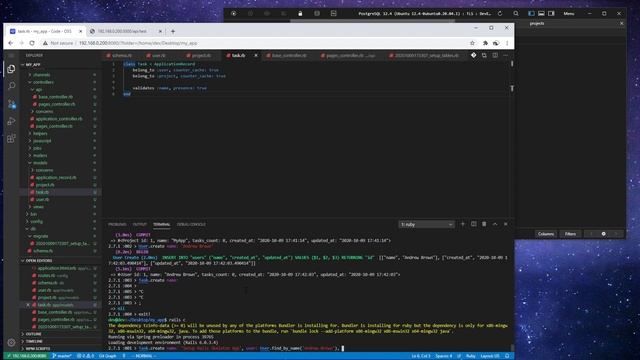The height and width of the screenshot is (360, 640).
Task: Toggle right sidebar in PostgreSQL window
Action: coord(551,13)
